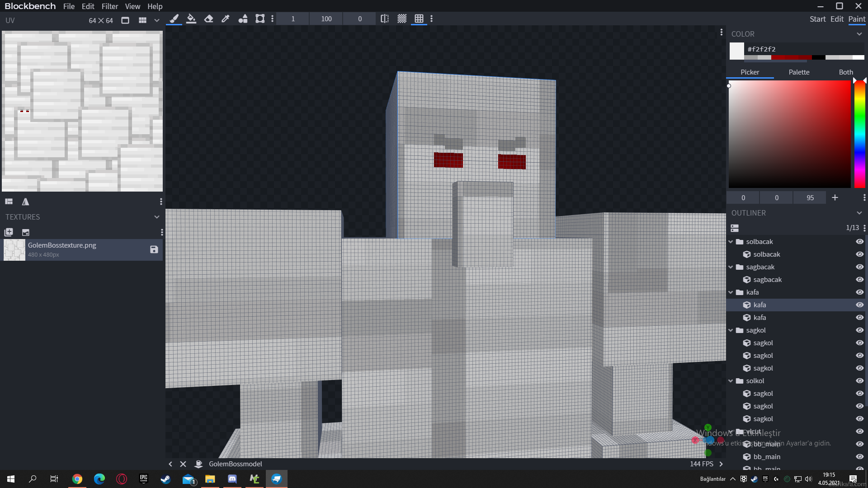Collapse the OUTLINER panel
The width and height of the screenshot is (868, 488).
pos(859,213)
